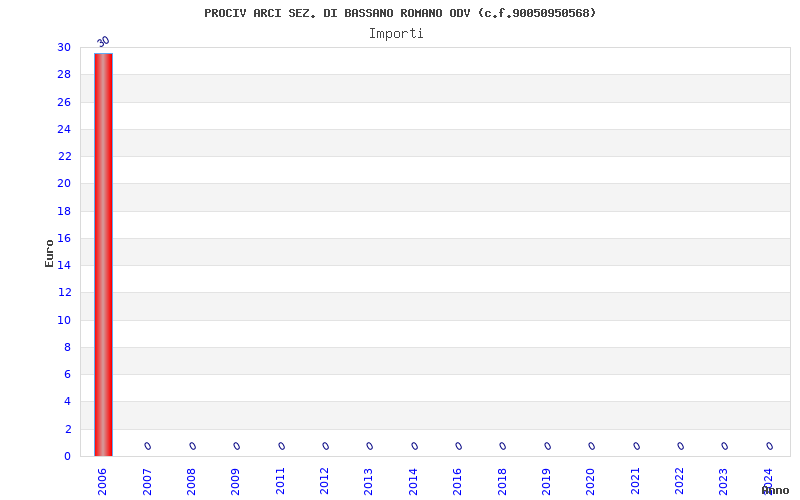
Task: Click the x-axis year label 2023
Action: coord(723,482)
